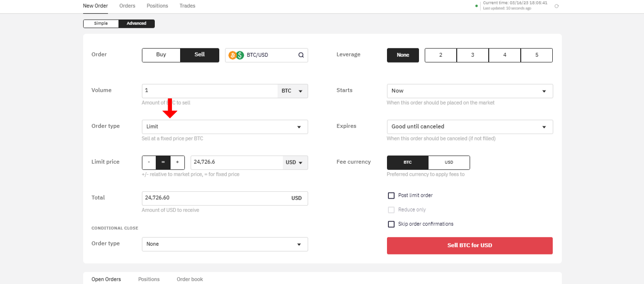
Task: Open the Order type Limit dropdown
Action: tap(225, 127)
